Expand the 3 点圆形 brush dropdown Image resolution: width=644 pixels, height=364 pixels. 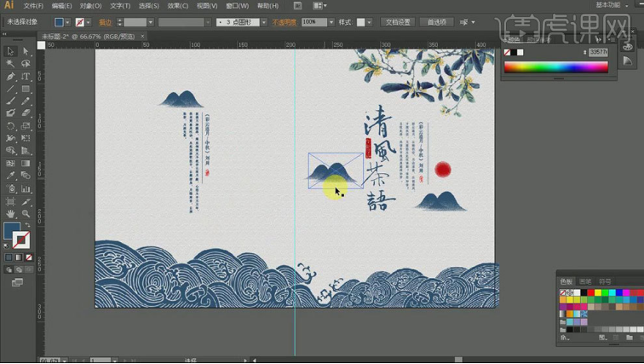(263, 22)
